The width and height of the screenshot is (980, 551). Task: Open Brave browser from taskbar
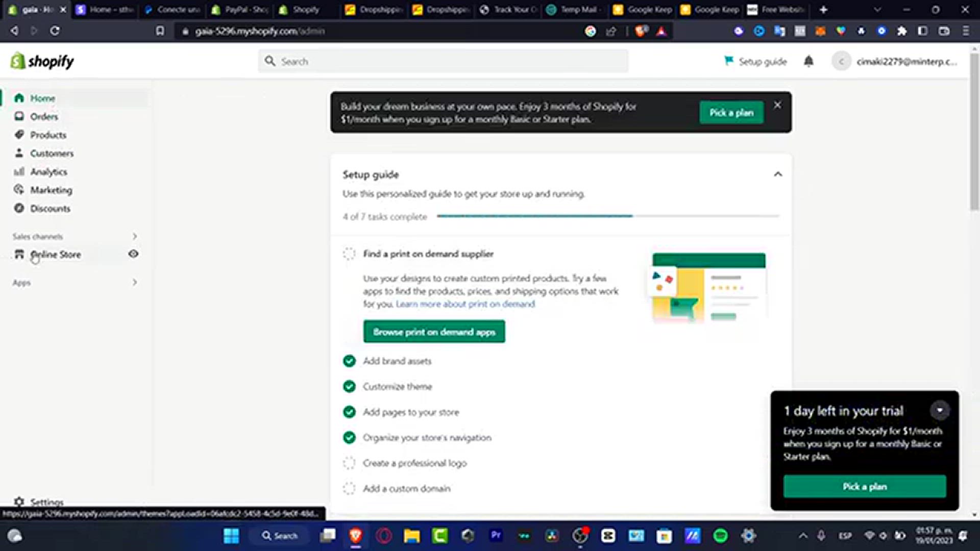click(x=356, y=536)
